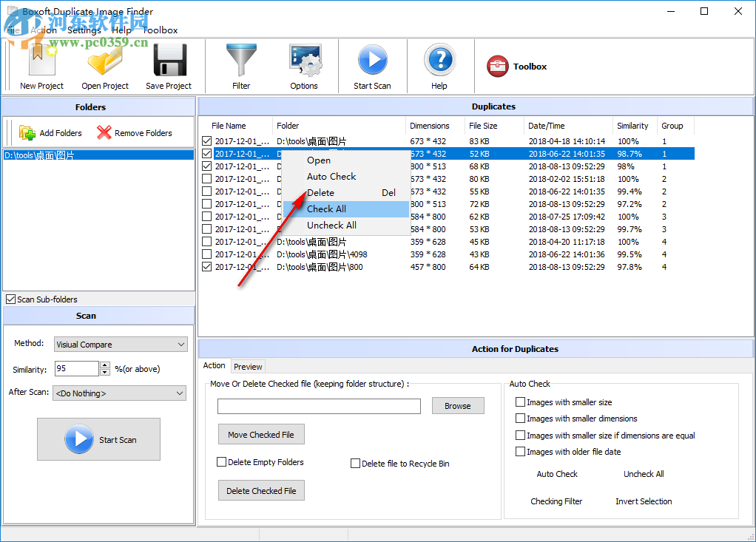The image size is (756, 542).
Task: Create a New Project
Action: pos(41,66)
